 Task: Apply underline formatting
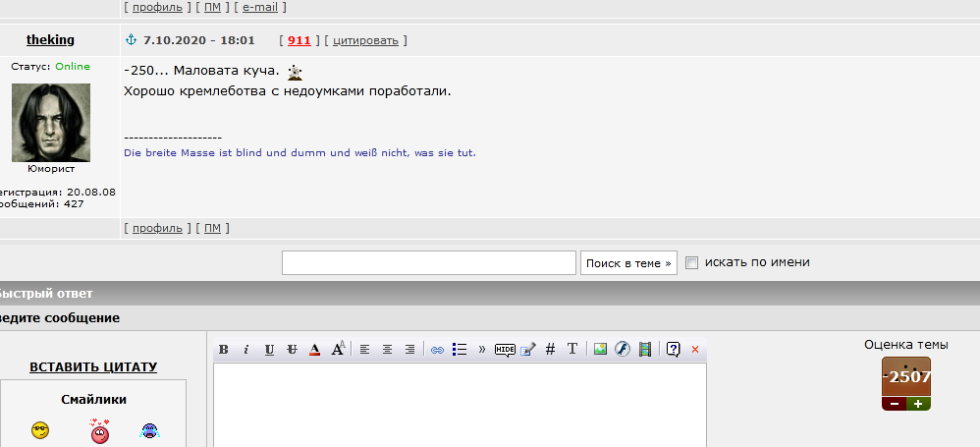pyautogui.click(x=269, y=350)
